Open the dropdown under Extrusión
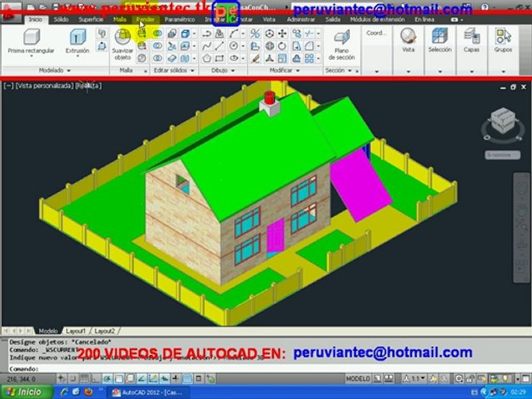 (78, 57)
